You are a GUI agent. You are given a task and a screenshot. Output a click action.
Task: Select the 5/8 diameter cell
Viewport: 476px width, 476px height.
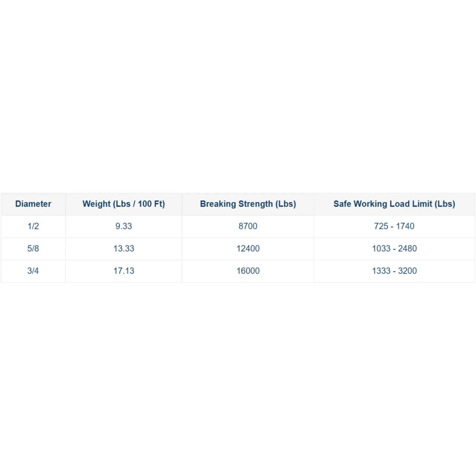(33, 248)
